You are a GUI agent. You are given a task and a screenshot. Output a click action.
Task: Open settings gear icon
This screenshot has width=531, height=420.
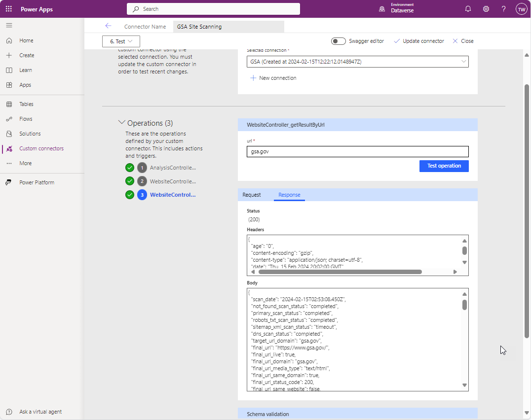486,9
